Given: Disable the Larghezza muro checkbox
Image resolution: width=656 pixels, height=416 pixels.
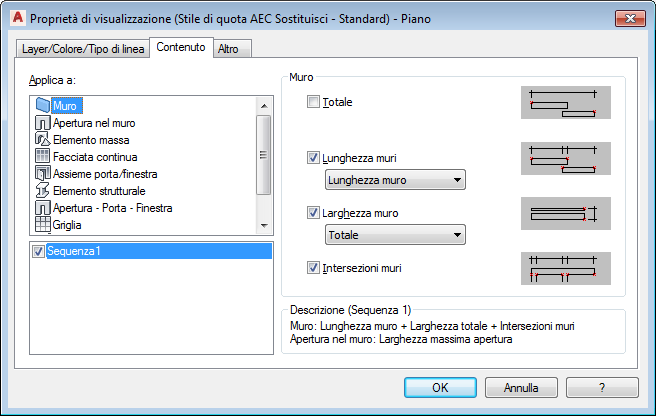Looking at the screenshot, I should point(313,213).
